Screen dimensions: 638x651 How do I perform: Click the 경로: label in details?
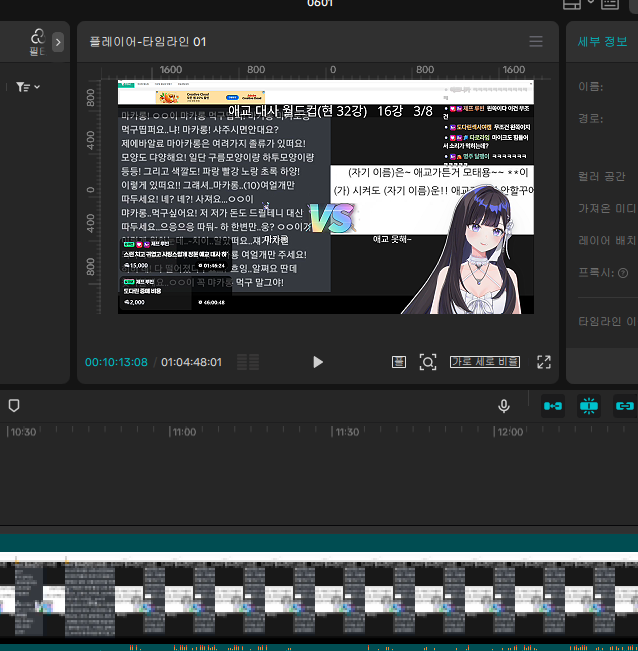590,118
